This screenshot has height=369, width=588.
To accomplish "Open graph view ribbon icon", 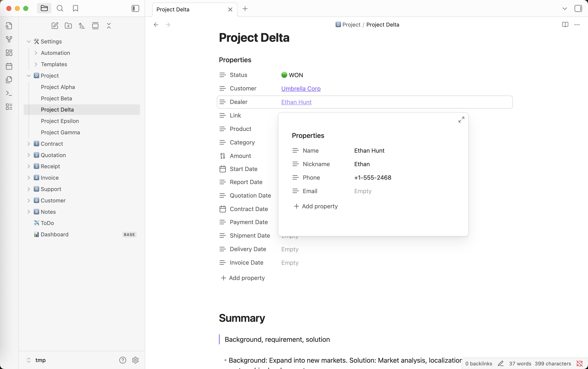I will [9, 39].
